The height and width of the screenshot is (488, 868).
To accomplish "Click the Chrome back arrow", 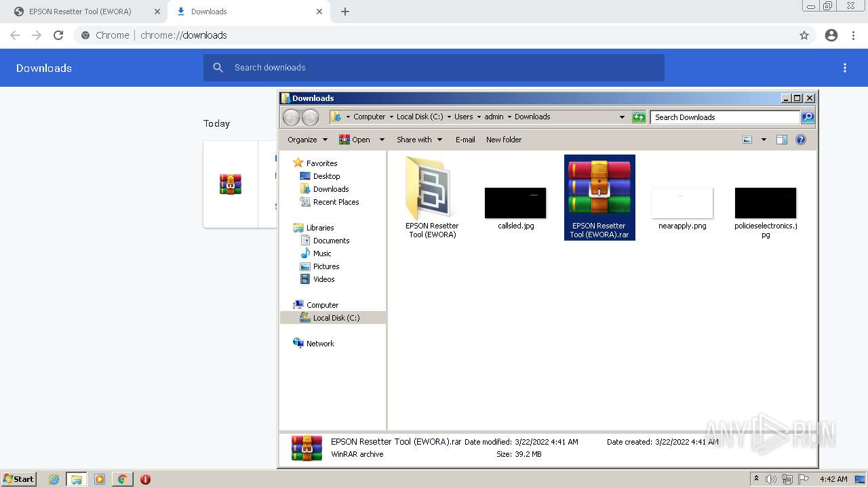I will [x=15, y=35].
